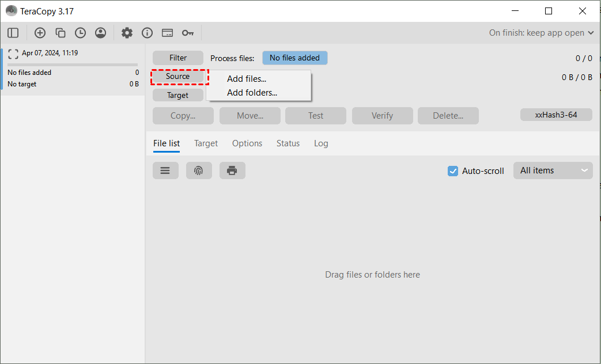The image size is (601, 364).
Task: Choose Add folders... from the menu
Action: tap(252, 92)
